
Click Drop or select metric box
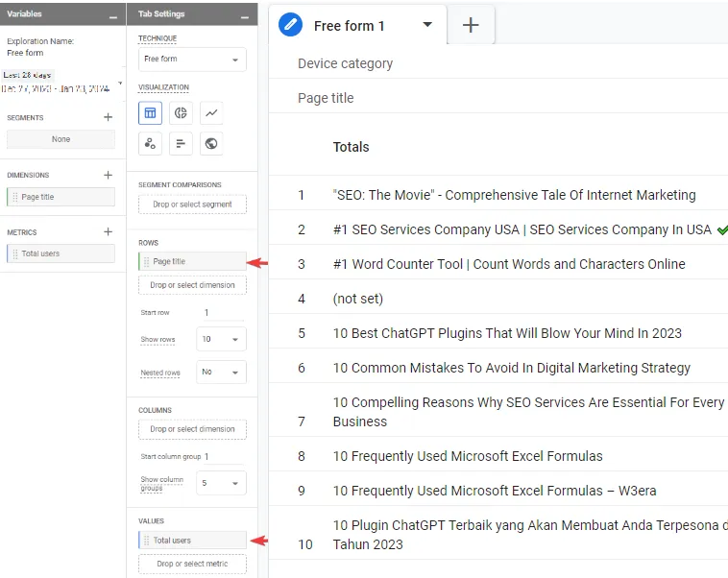point(192,564)
